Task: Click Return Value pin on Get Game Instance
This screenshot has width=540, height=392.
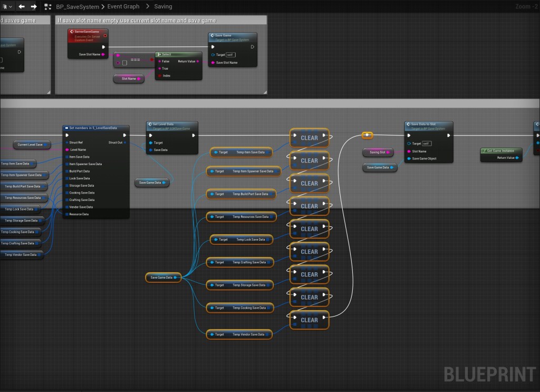Action: (517, 158)
